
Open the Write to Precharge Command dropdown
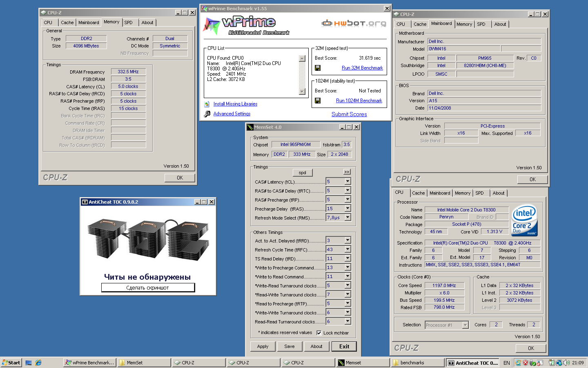pyautogui.click(x=347, y=267)
